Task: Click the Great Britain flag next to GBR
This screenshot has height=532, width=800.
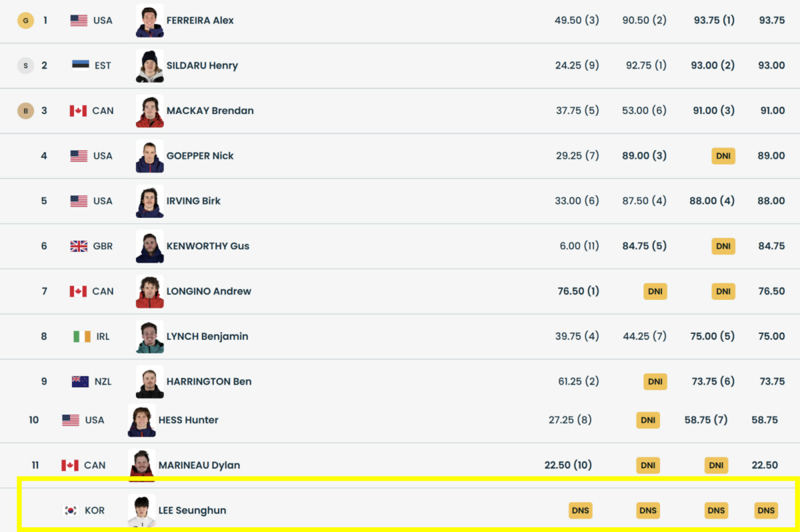Action: pyautogui.click(x=79, y=246)
